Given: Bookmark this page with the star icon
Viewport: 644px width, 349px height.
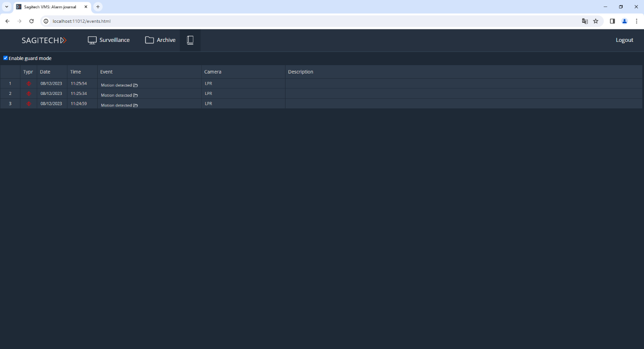Looking at the screenshot, I should click(x=596, y=21).
